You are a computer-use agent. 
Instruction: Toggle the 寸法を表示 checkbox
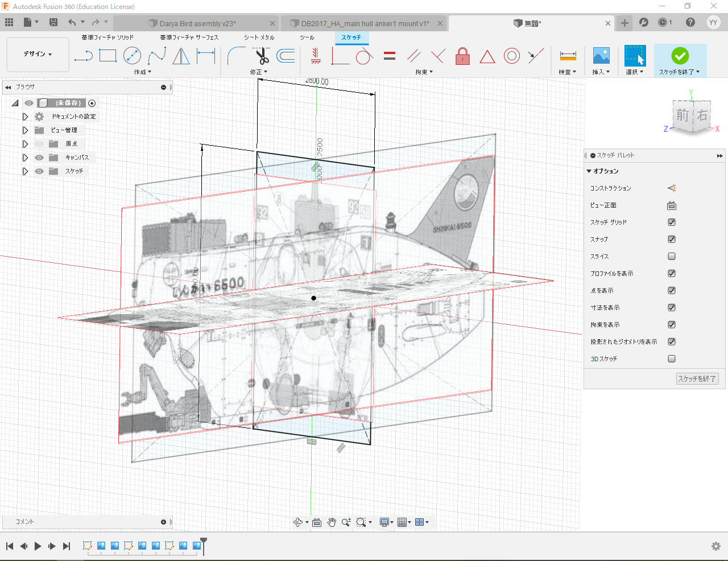coord(672,308)
